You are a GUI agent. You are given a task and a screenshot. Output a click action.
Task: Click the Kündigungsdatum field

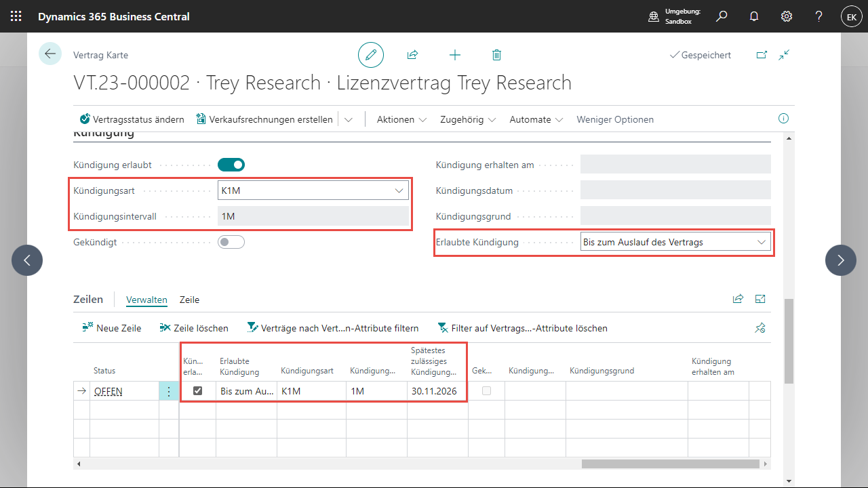pos(675,190)
